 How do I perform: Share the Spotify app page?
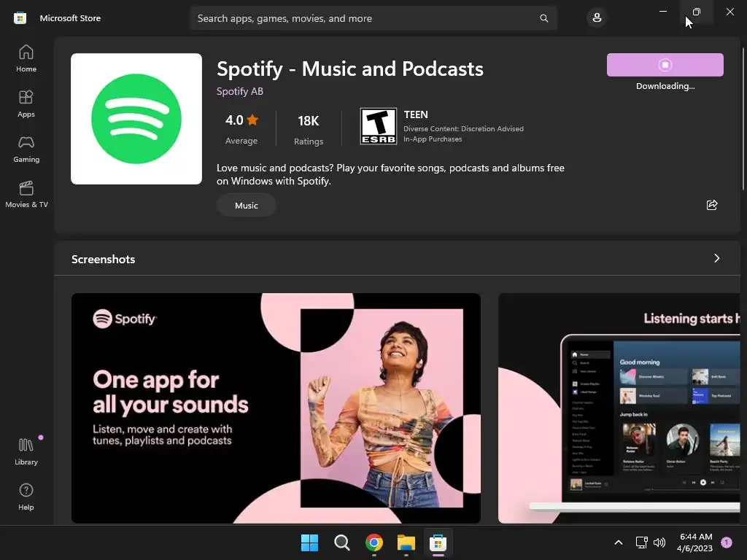point(712,205)
